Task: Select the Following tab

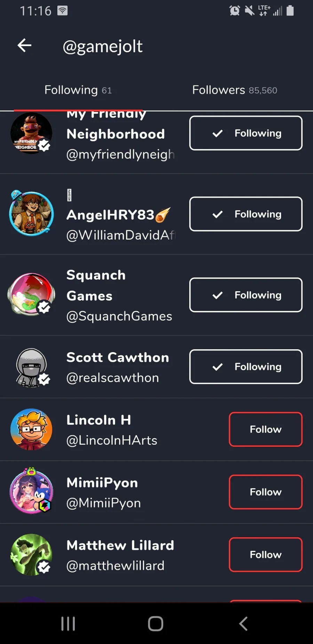Action: 78,90
